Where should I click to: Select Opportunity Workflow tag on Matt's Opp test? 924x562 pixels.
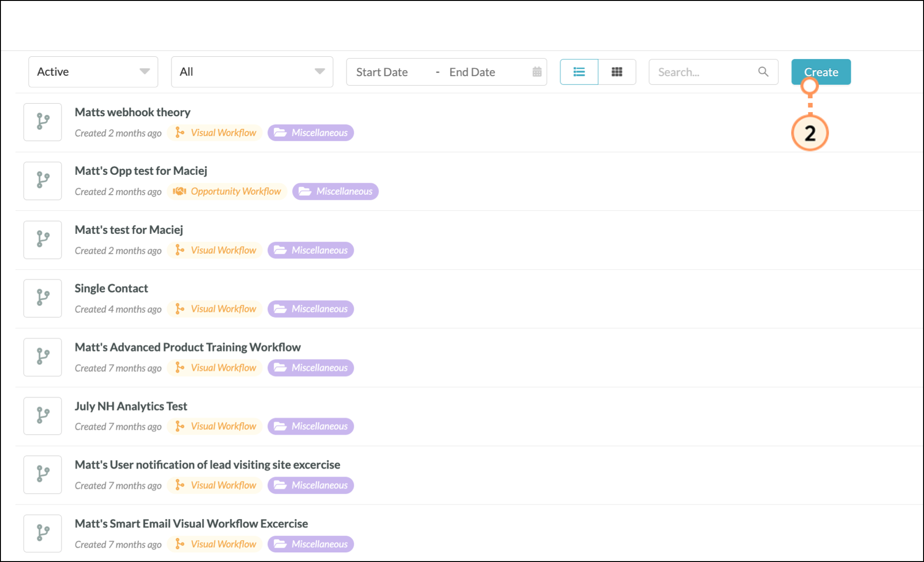tap(227, 191)
